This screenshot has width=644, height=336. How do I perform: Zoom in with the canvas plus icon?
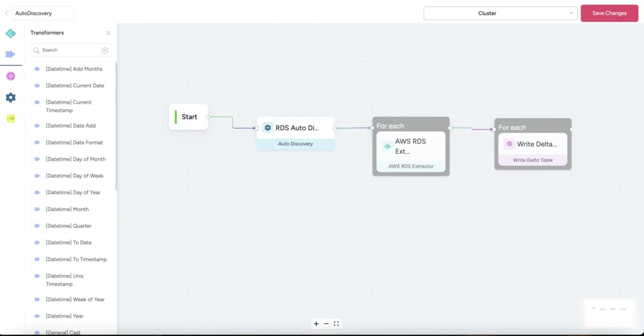316,323
